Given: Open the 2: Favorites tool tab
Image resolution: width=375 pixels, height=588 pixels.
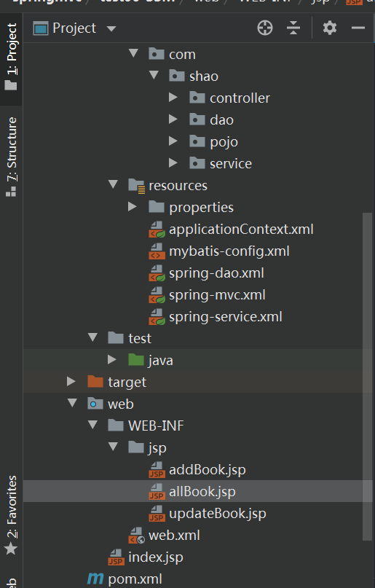Looking at the screenshot, I should 11,515.
